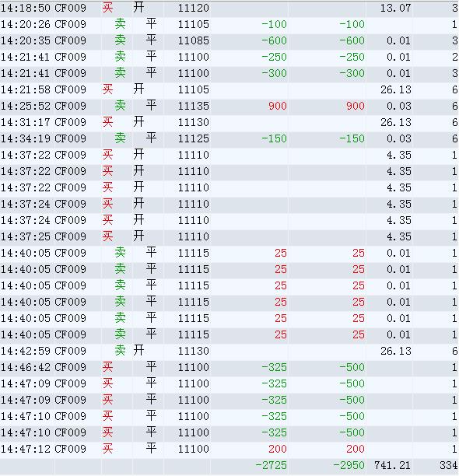459x476 pixels.
Task: Click the 11085 price cell
Action: click(x=194, y=40)
